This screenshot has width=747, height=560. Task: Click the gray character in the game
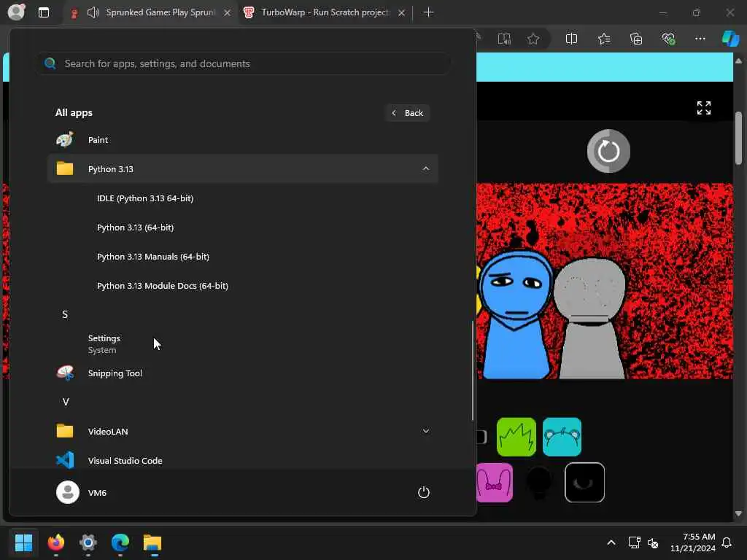pos(590,318)
